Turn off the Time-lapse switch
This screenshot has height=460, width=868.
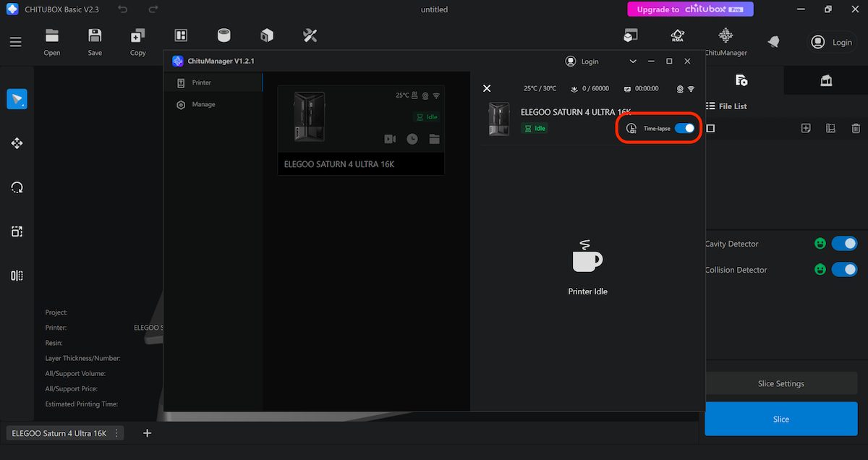point(684,128)
